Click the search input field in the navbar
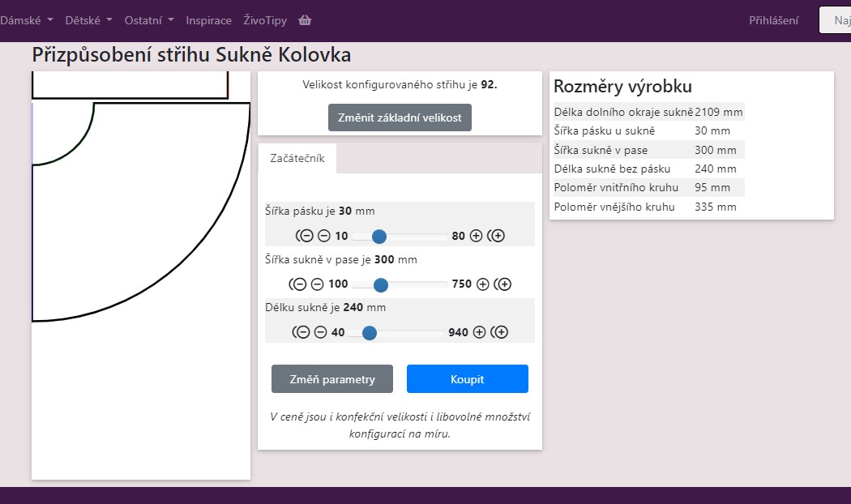Image resolution: width=851 pixels, height=504 pixels. click(835, 20)
